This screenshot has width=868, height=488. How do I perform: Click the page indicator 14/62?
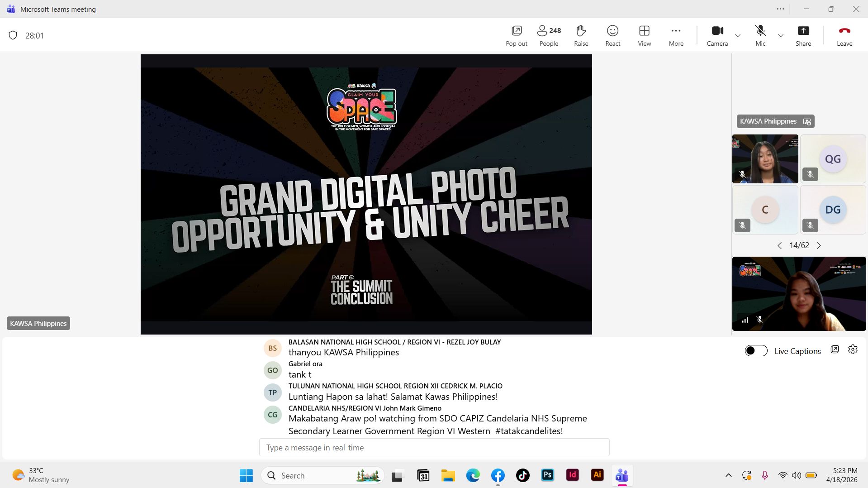(799, 245)
